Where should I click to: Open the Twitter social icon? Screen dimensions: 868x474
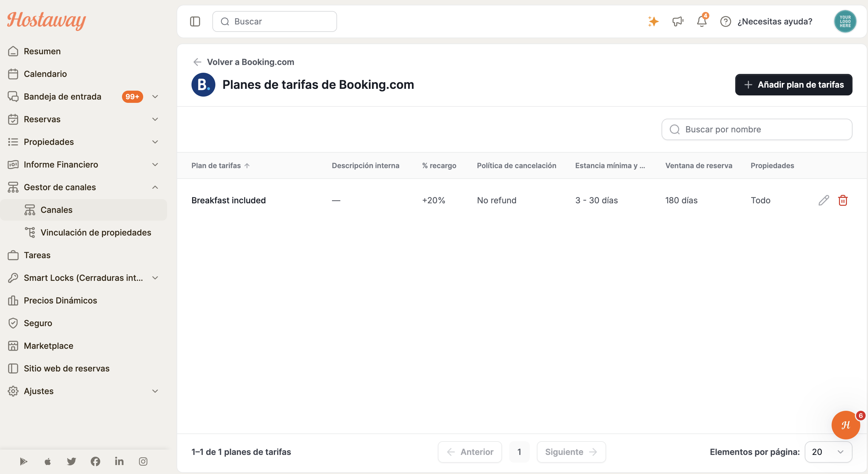(71, 461)
